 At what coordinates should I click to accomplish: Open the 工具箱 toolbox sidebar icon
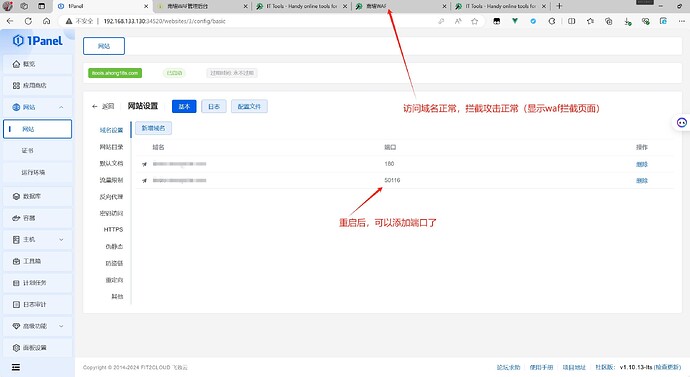coord(16,261)
